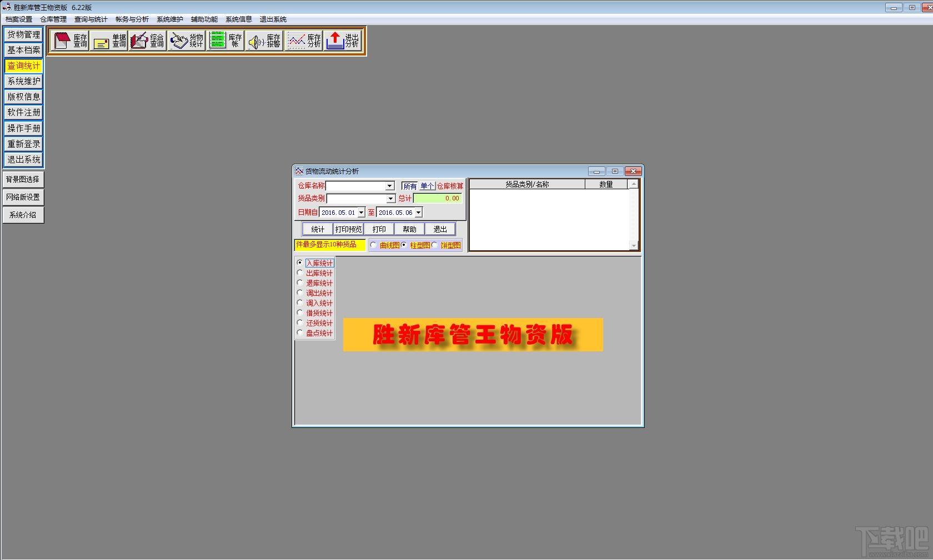Click the 帮助 button
Image resolution: width=933 pixels, height=560 pixels.
tap(409, 229)
